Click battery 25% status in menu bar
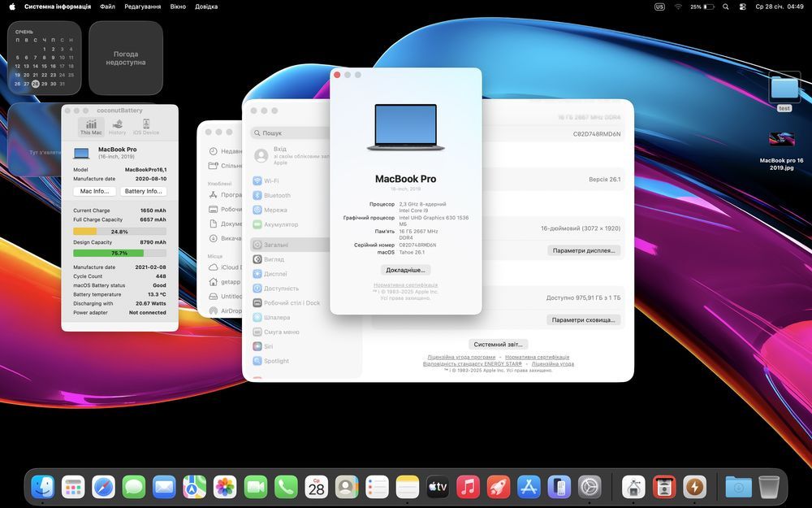The image size is (812, 508). point(702,7)
